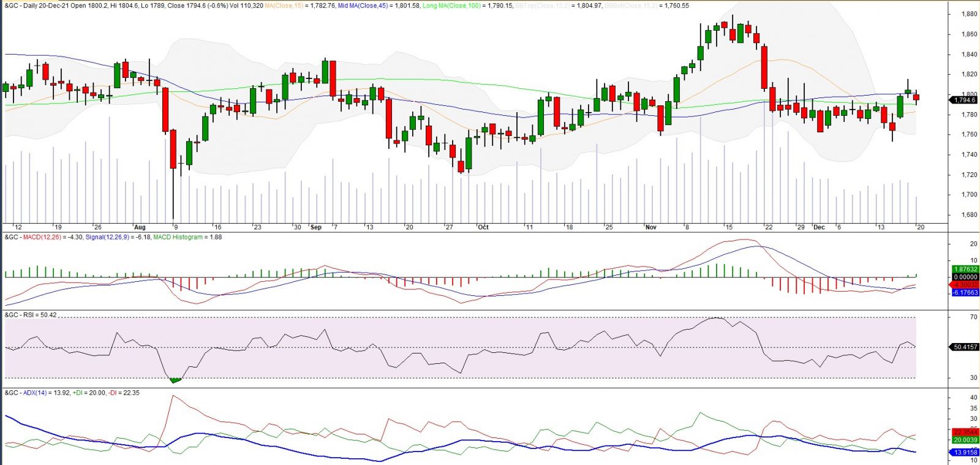Screen dimensions: 980x465
Task: Click the Signal(12,26,9) = -6.18 label
Action: (x=118, y=237)
